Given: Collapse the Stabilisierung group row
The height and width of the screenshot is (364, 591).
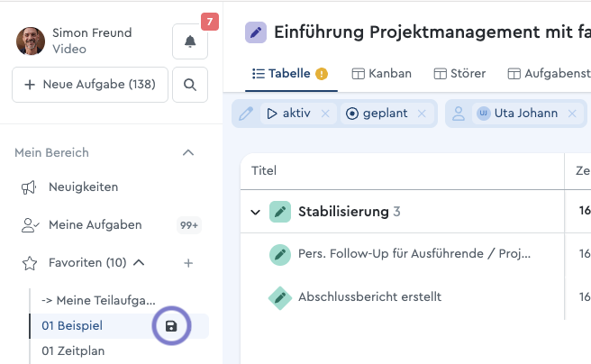Looking at the screenshot, I should (x=256, y=213).
